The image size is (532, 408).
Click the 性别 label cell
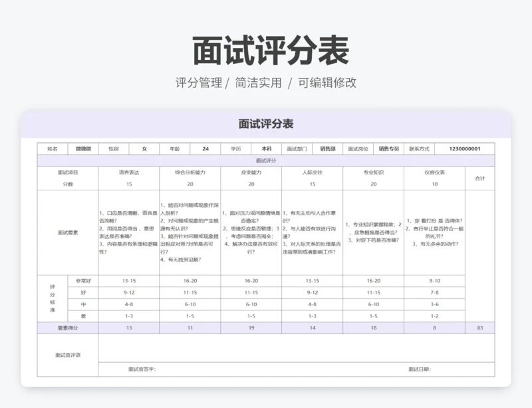click(x=114, y=149)
